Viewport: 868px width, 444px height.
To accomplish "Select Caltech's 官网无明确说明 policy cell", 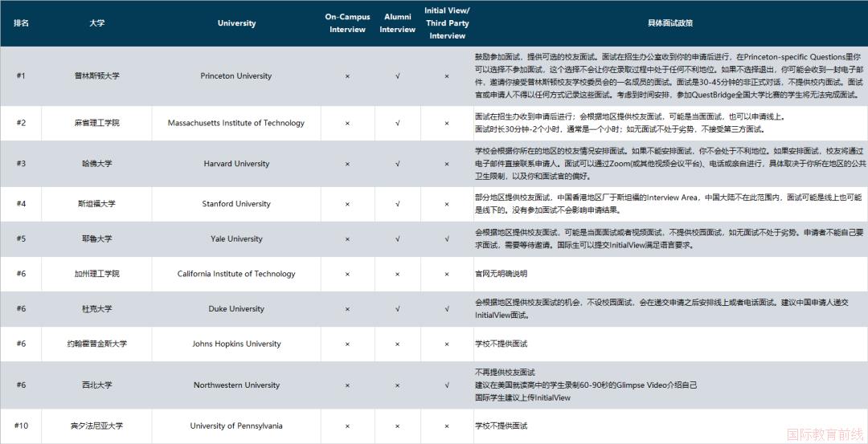I will [501, 274].
